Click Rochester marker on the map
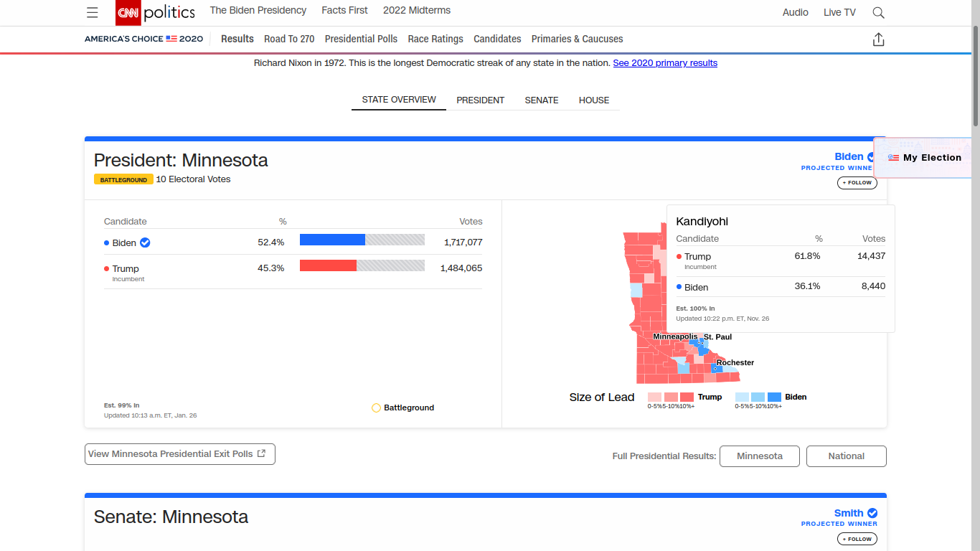980x551 pixels. (715, 369)
